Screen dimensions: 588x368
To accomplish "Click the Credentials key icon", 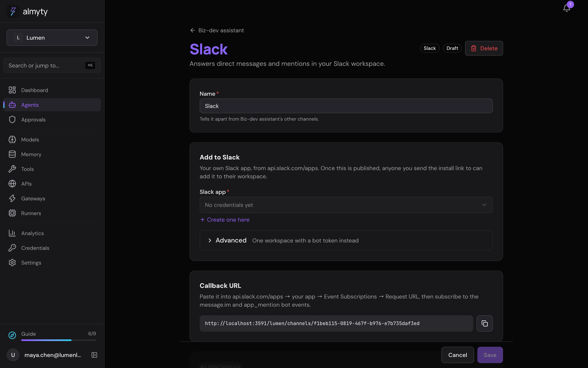I will (12, 248).
